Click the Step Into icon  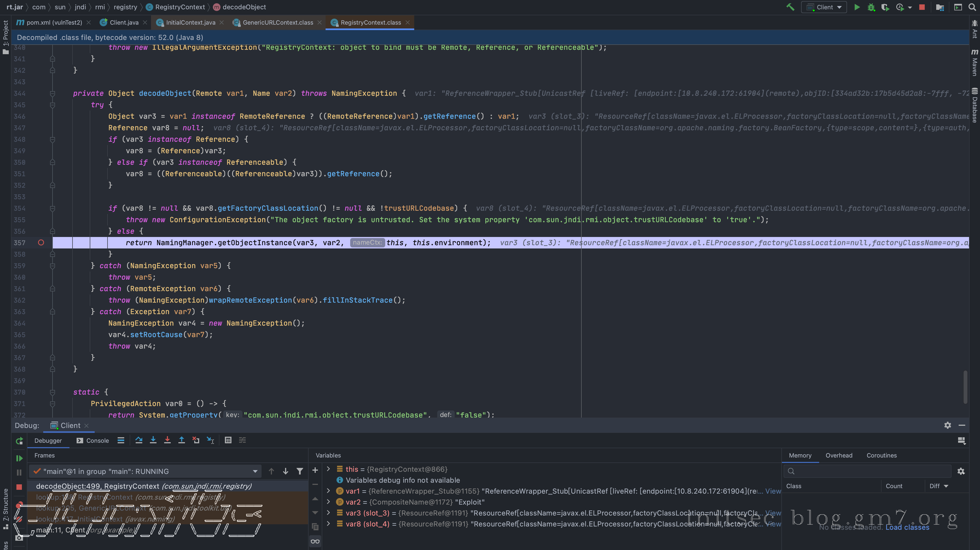pos(153,440)
